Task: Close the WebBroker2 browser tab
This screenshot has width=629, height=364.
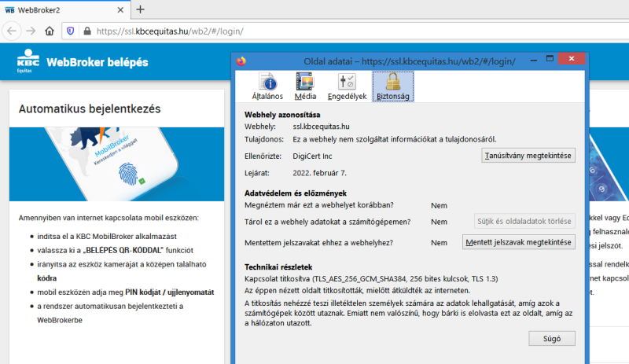Action: [120, 10]
